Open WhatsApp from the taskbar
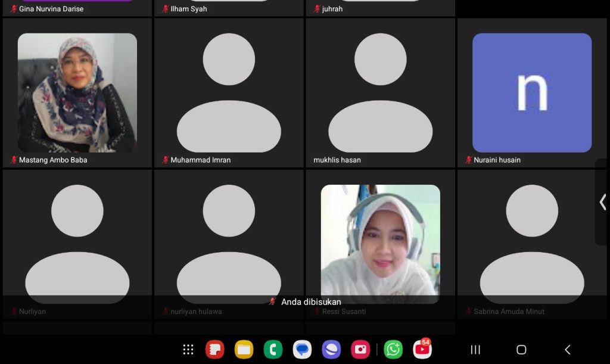This screenshot has width=610, height=364. point(393,350)
